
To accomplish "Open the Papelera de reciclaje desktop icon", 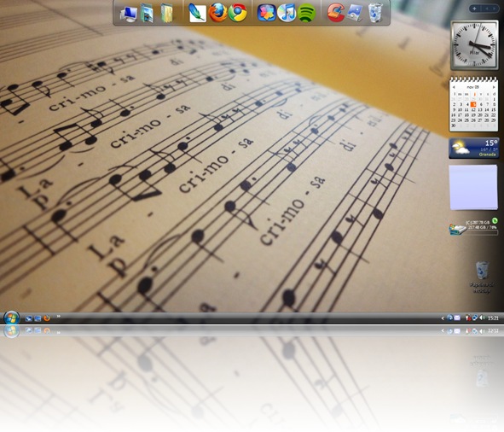I will pyautogui.click(x=482, y=277).
